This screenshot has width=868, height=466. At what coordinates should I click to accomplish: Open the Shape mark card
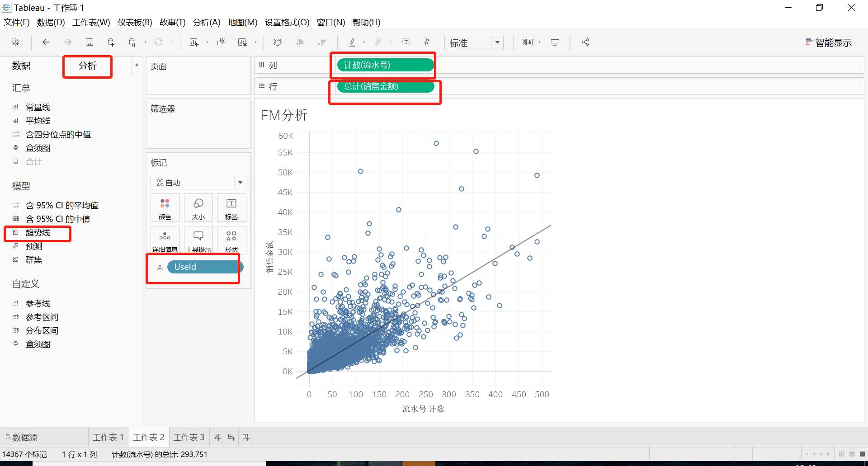pyautogui.click(x=231, y=240)
